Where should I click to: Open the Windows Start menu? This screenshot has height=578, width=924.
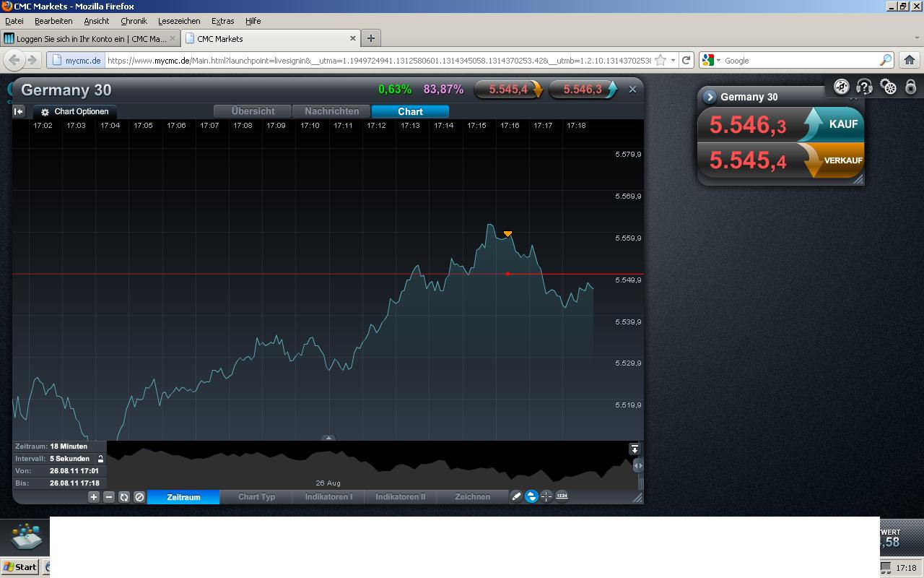tap(19, 567)
